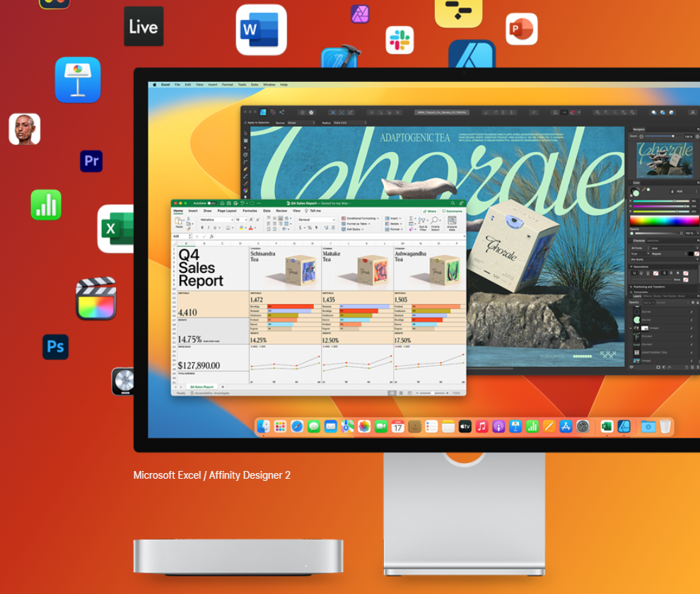700x594 pixels.
Task: Open the Apple TV app in the Dock
Action: 465,427
